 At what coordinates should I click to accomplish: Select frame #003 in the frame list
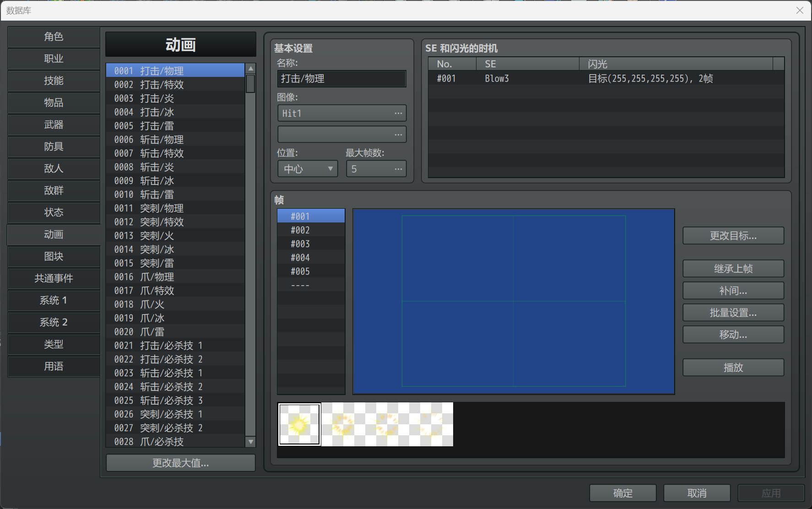(x=311, y=244)
